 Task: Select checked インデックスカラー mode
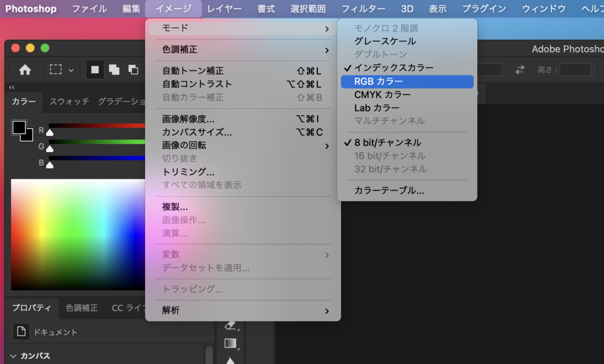[407, 68]
